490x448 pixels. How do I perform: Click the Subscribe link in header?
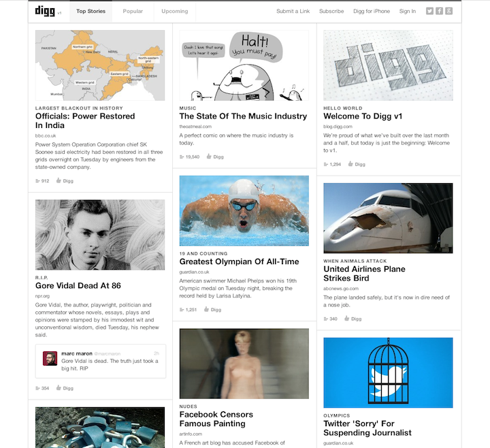(331, 12)
